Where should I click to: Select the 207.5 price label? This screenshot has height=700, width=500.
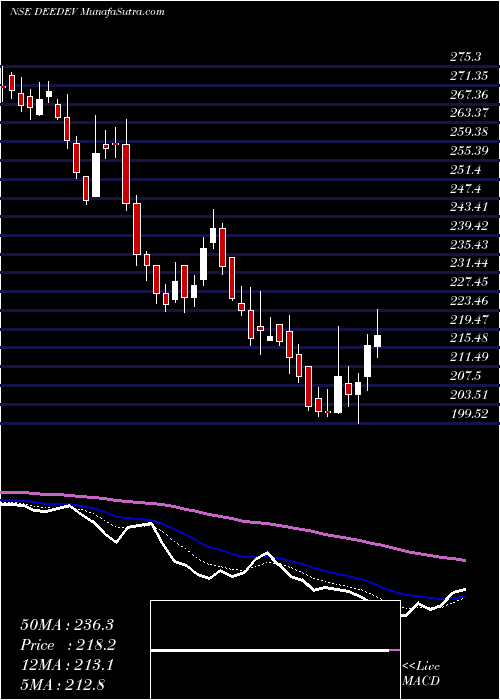465,376
